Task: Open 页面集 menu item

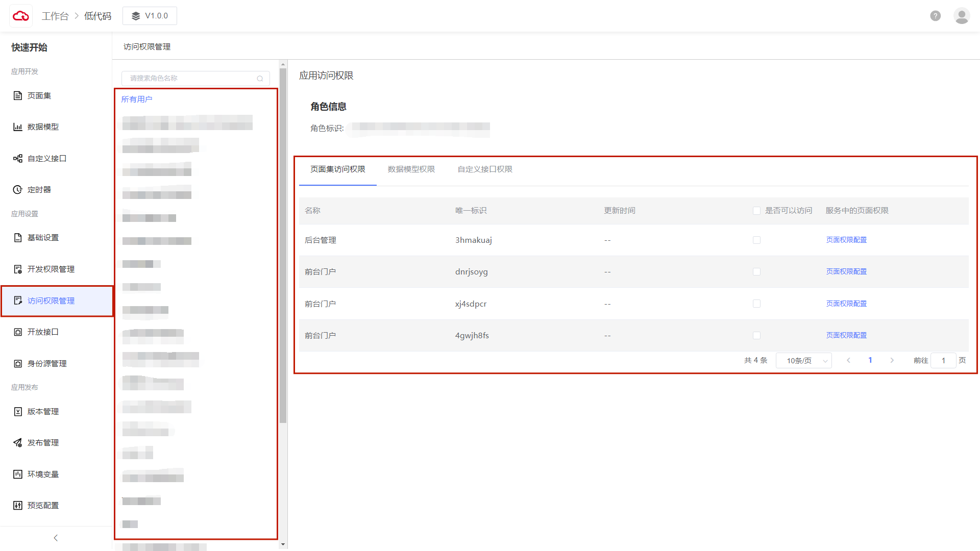Action: [56, 95]
